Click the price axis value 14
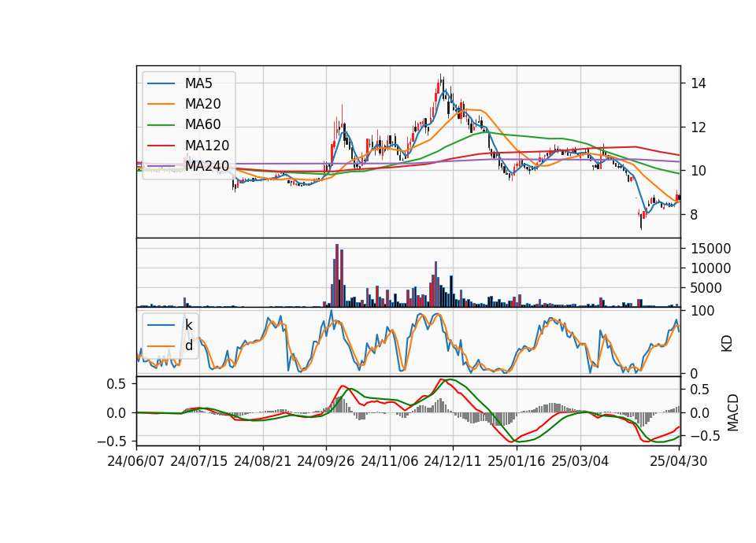 699,84
